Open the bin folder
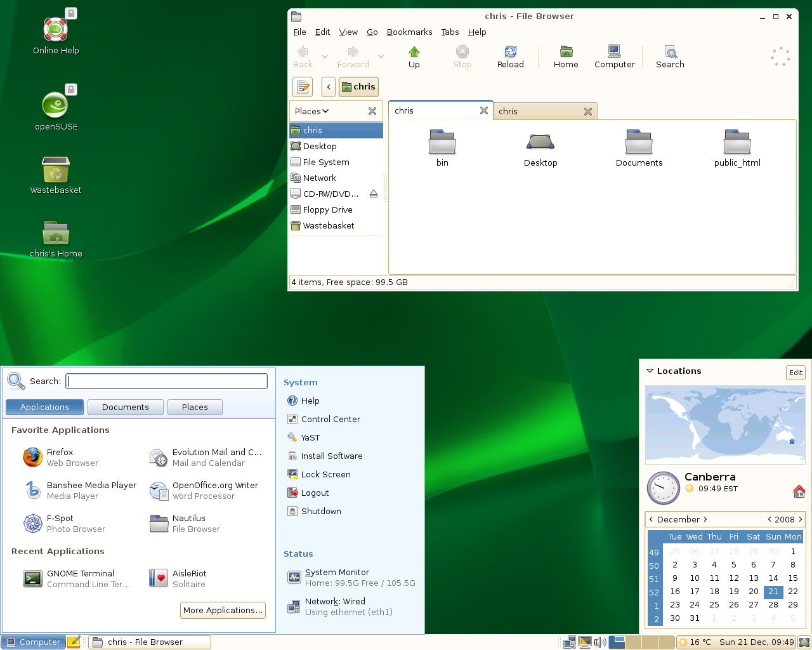 point(442,149)
